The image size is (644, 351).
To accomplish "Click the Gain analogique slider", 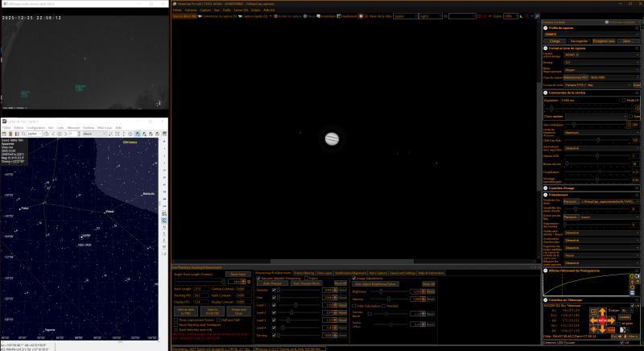I will click(x=596, y=125).
